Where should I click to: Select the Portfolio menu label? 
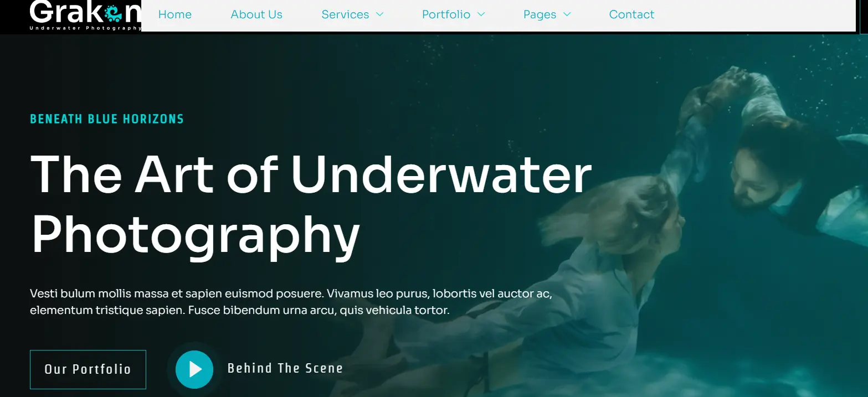point(446,14)
